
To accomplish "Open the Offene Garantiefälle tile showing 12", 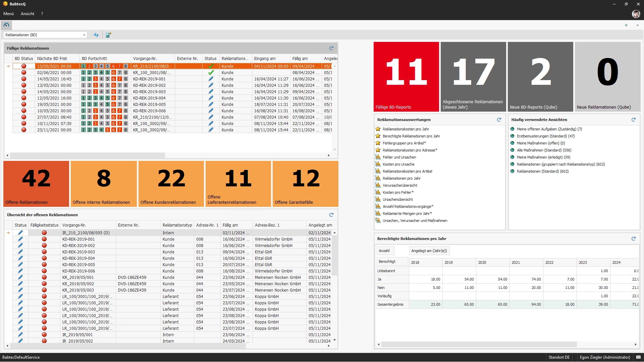I will click(x=305, y=184).
